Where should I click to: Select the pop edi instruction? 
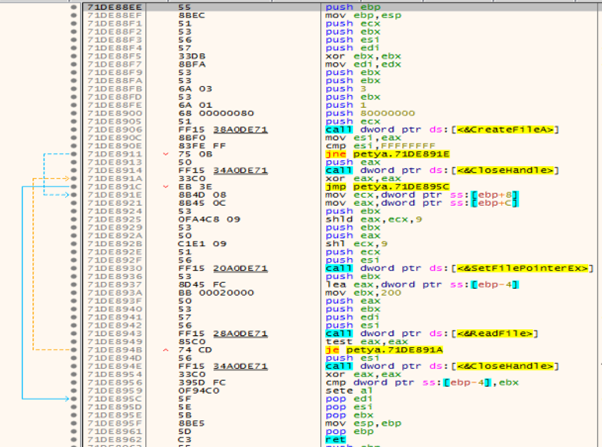coord(349,399)
